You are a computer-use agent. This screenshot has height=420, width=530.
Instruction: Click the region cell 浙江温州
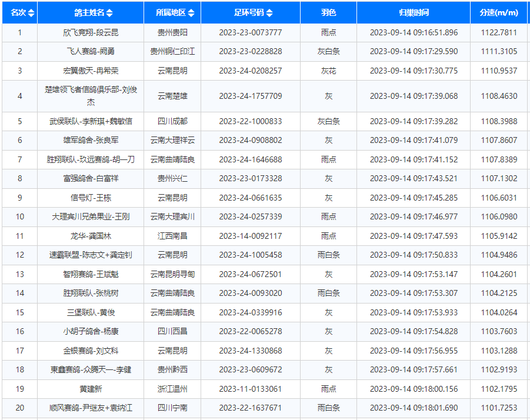172,389
